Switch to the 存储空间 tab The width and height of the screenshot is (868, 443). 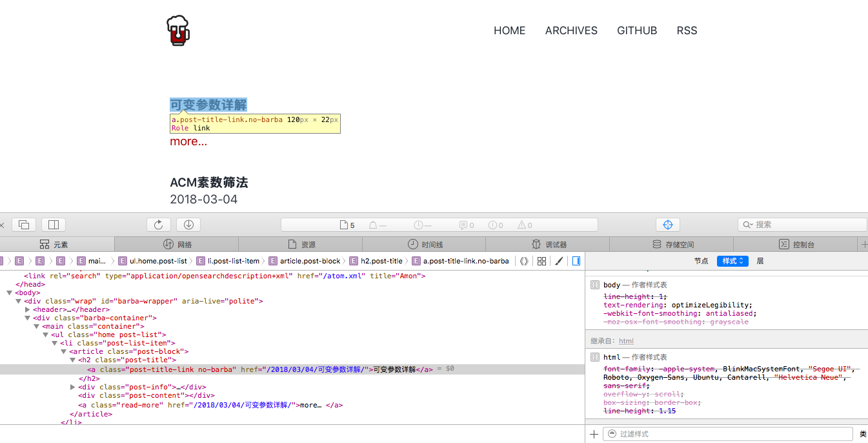click(x=672, y=244)
